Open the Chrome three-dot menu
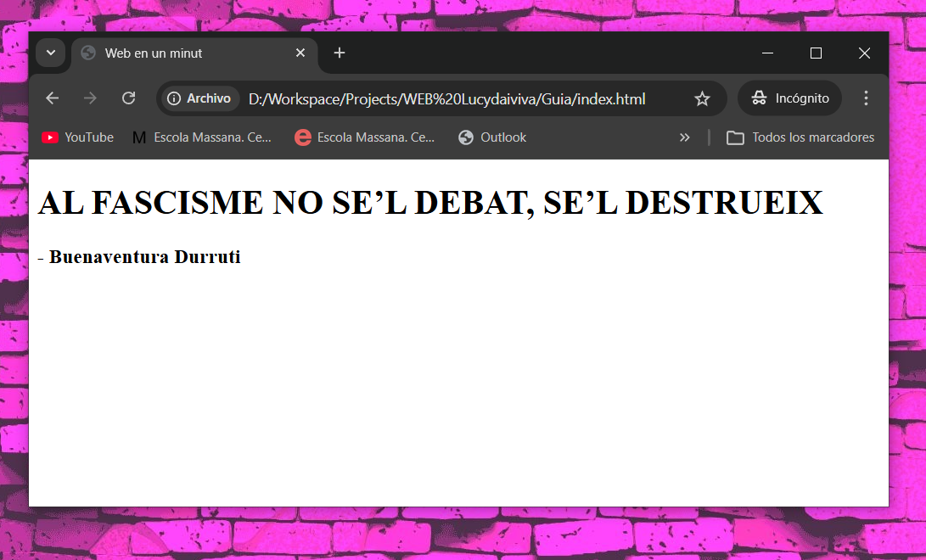 coord(866,98)
